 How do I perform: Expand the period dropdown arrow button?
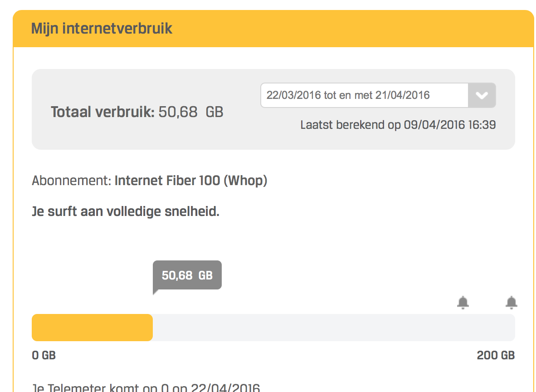482,95
